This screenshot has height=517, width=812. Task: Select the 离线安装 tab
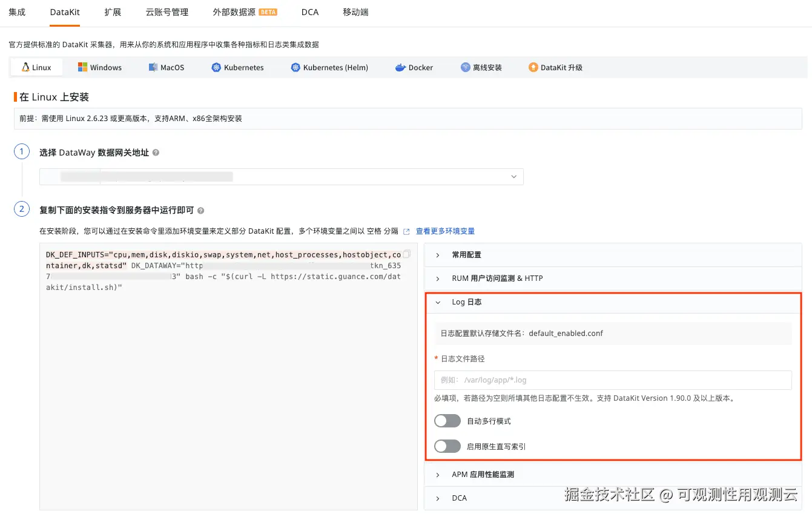point(481,67)
